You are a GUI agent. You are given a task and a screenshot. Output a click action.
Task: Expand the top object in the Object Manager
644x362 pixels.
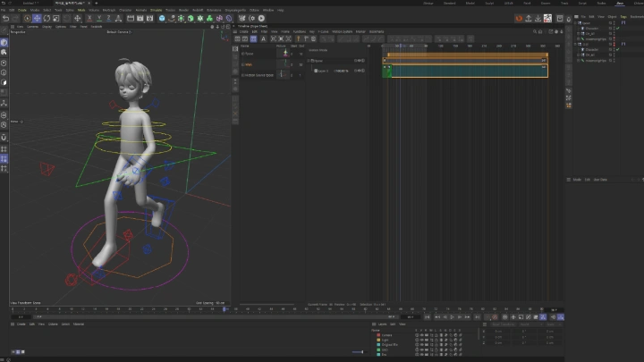(577, 22)
